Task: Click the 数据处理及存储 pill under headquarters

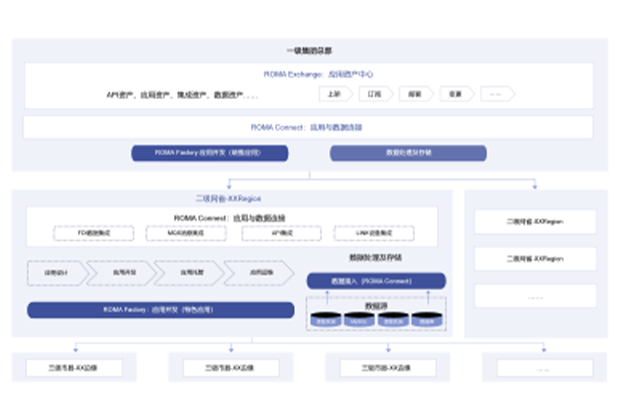Action: tap(408, 153)
